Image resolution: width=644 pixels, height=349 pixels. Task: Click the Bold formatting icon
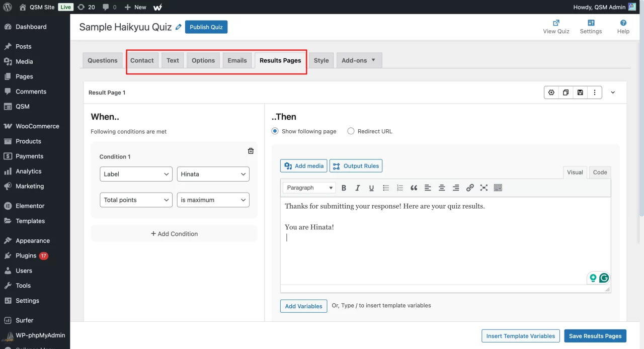coord(344,188)
